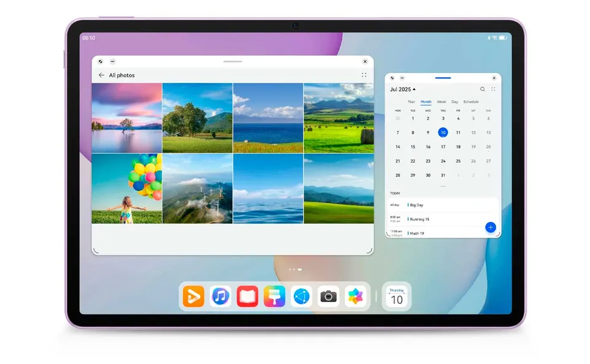Select July 1 in calendar
Screen dimensions: 590x364
pyautogui.click(x=413, y=118)
